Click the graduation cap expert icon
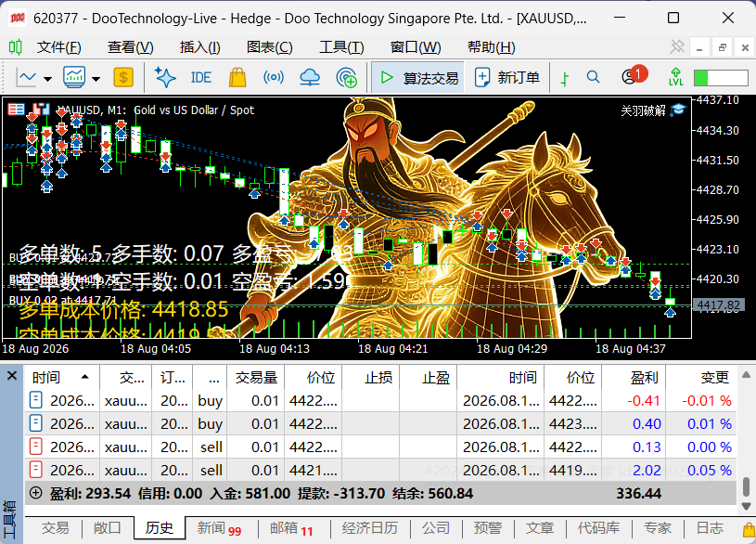756x544 pixels. 678,110
